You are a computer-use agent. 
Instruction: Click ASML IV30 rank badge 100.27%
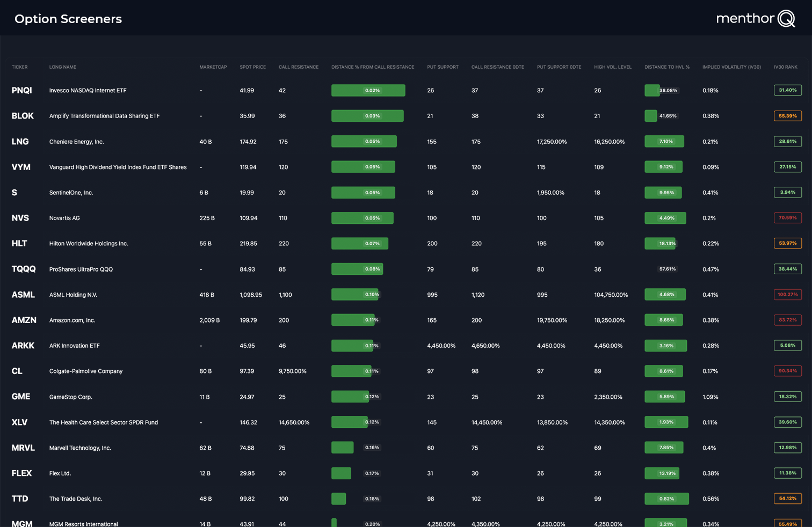788,295
